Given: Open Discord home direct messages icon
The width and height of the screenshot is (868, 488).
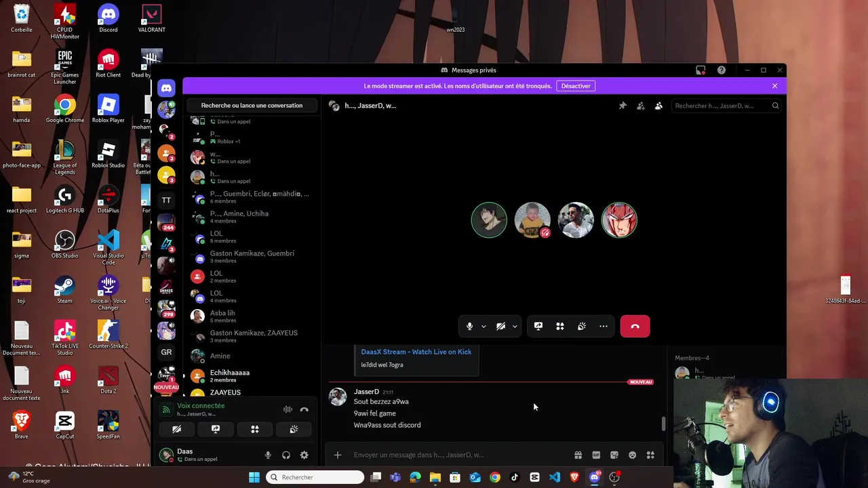Looking at the screenshot, I should (166, 88).
